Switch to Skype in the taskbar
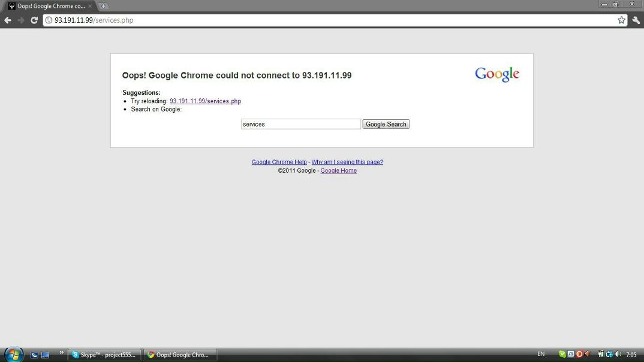Image resolution: width=644 pixels, height=362 pixels. [105, 355]
